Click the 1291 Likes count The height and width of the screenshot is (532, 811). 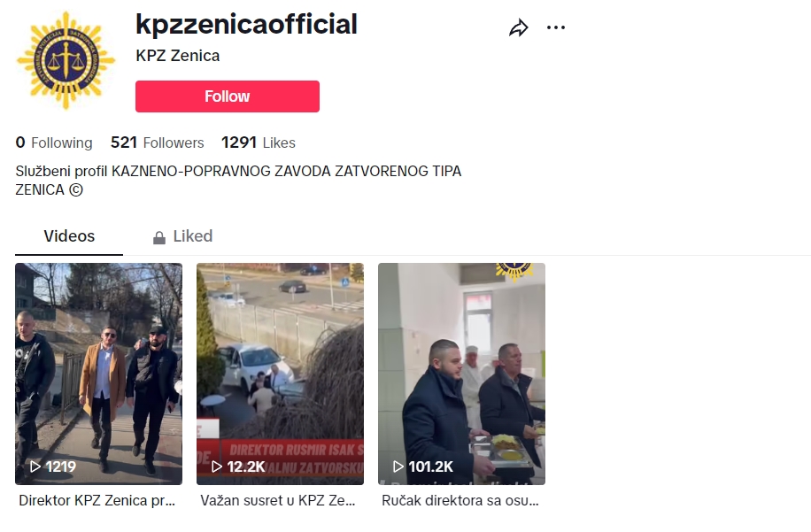click(259, 143)
